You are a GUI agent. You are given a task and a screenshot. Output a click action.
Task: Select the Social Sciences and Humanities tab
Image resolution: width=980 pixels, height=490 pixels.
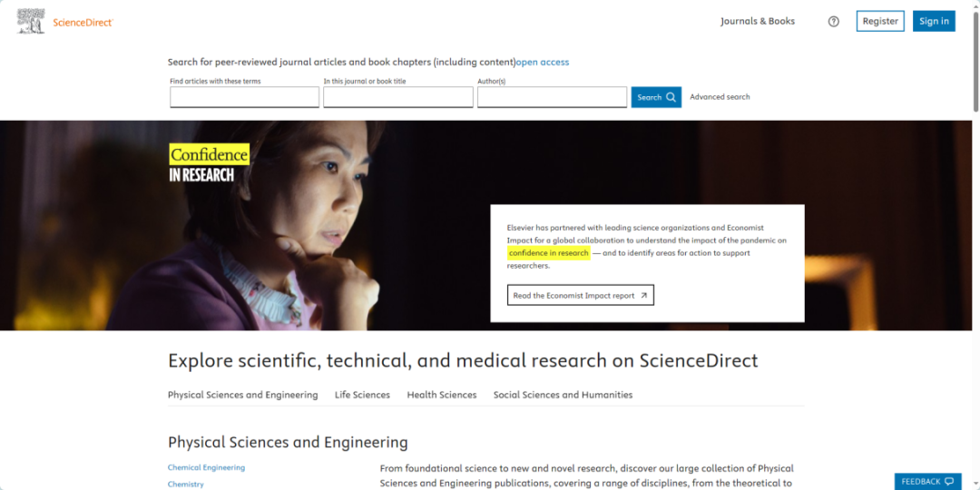pyautogui.click(x=563, y=395)
